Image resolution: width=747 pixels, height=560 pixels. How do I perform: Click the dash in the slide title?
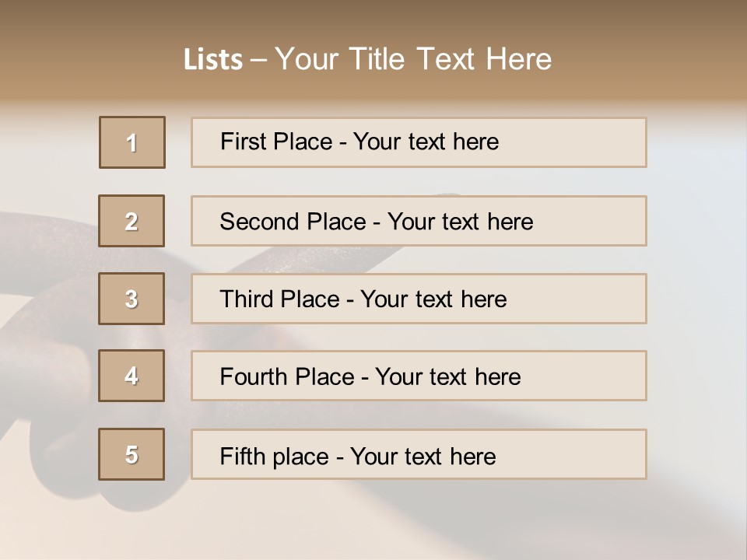pos(258,60)
